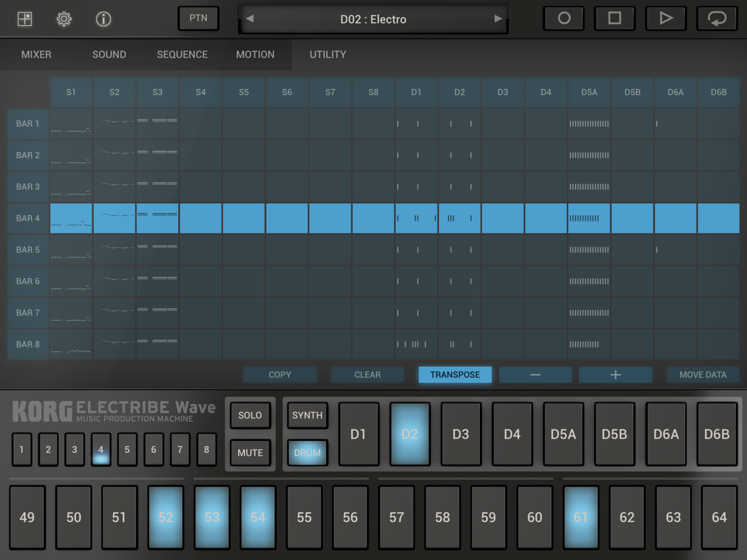Select the S4 column header
The image size is (747, 560).
[x=201, y=92]
